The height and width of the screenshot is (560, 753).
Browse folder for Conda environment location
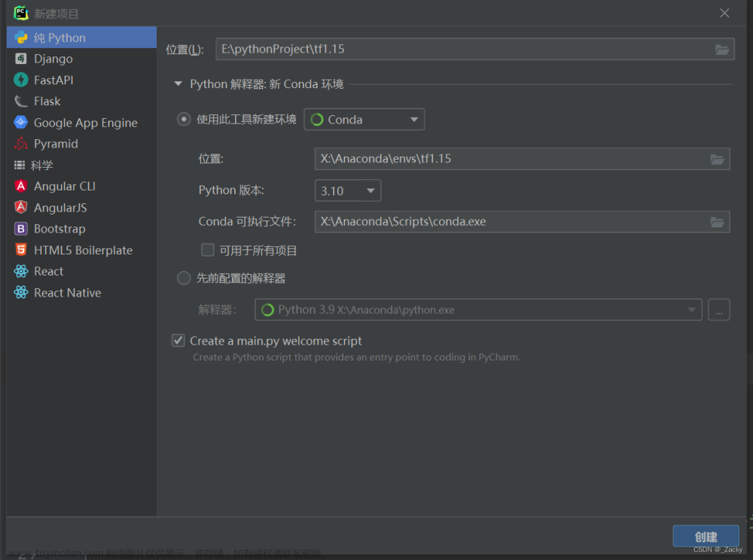[x=717, y=160]
